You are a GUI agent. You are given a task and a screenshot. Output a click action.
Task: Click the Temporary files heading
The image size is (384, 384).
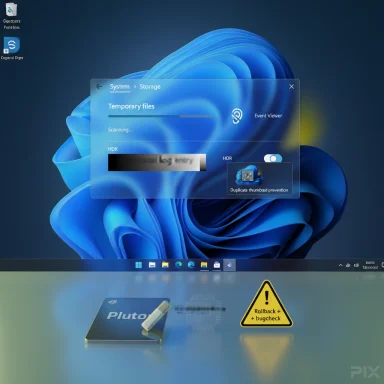(x=131, y=106)
